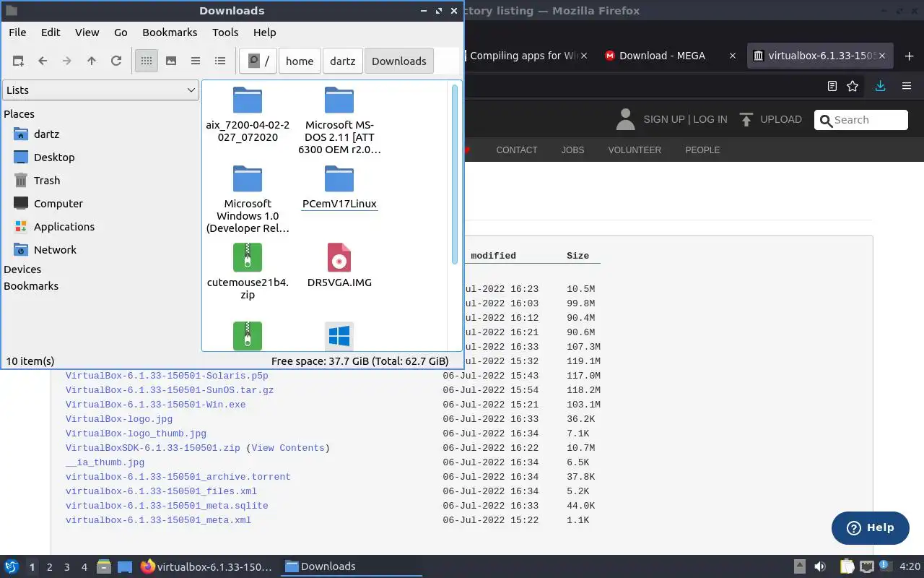The width and height of the screenshot is (924, 578).
Task: Select the DR5VGA.IMG disk image
Action: [x=339, y=265]
